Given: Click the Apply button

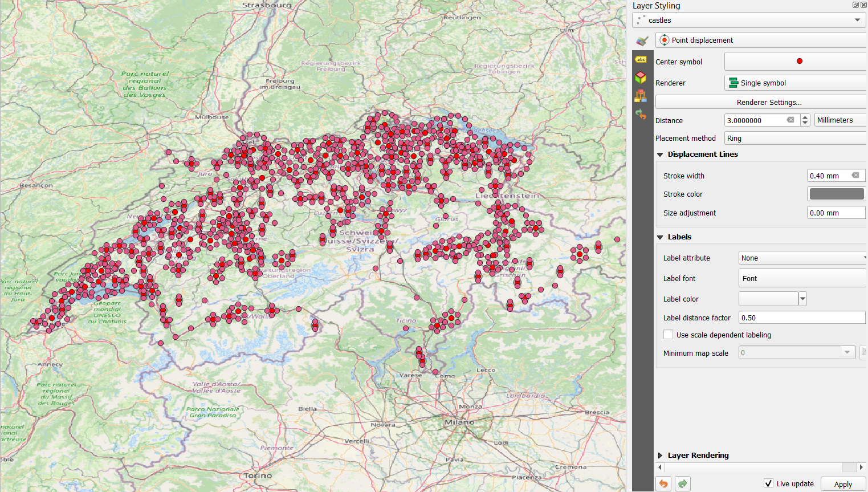Looking at the screenshot, I should click(x=843, y=484).
